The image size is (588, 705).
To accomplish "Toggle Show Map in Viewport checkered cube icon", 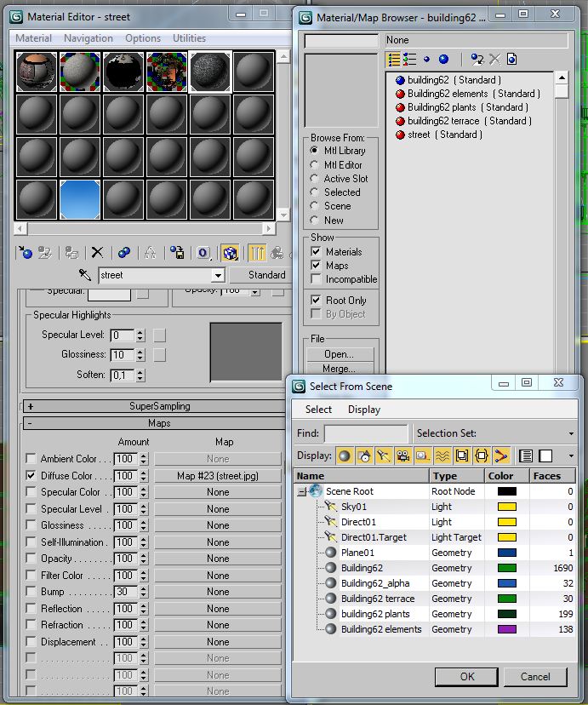I will [x=230, y=253].
